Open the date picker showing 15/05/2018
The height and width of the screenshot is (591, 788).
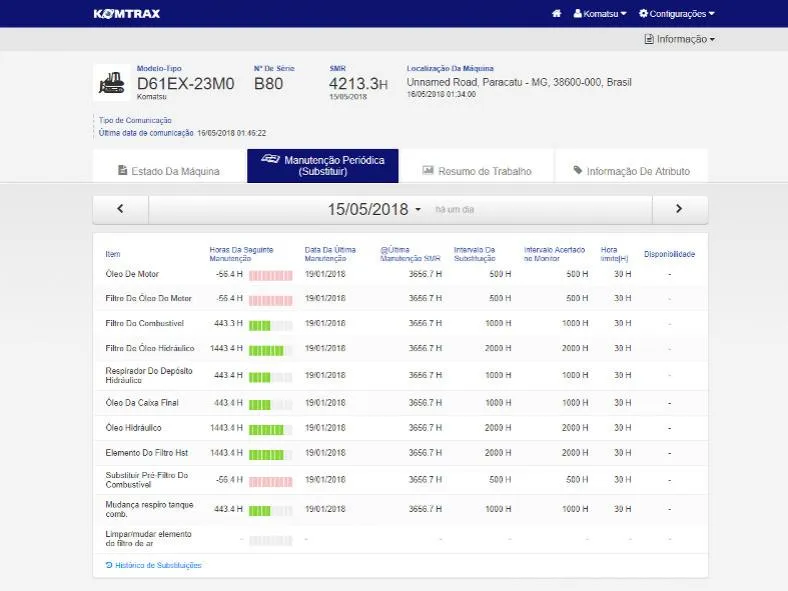pos(375,209)
